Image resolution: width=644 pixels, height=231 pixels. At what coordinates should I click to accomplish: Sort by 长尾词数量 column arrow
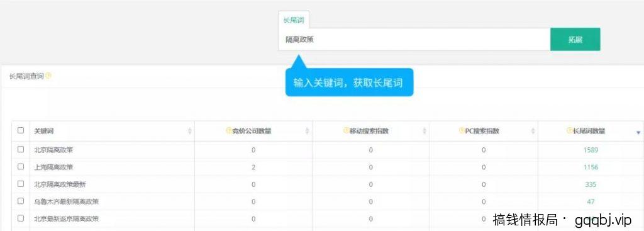click(x=638, y=132)
